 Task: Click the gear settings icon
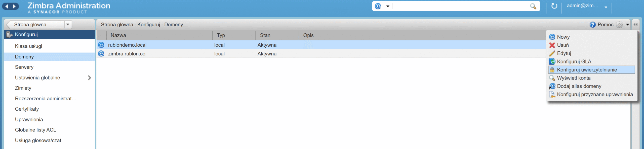(619, 25)
